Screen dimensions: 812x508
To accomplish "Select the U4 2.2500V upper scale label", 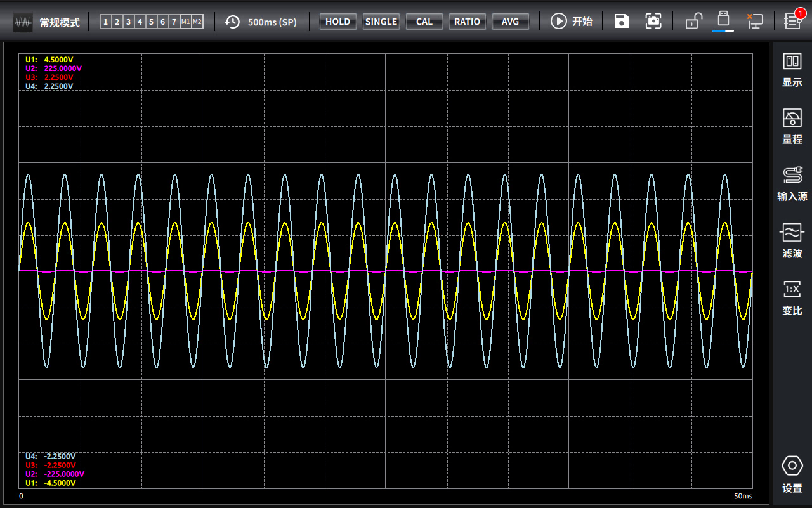I will [49, 86].
